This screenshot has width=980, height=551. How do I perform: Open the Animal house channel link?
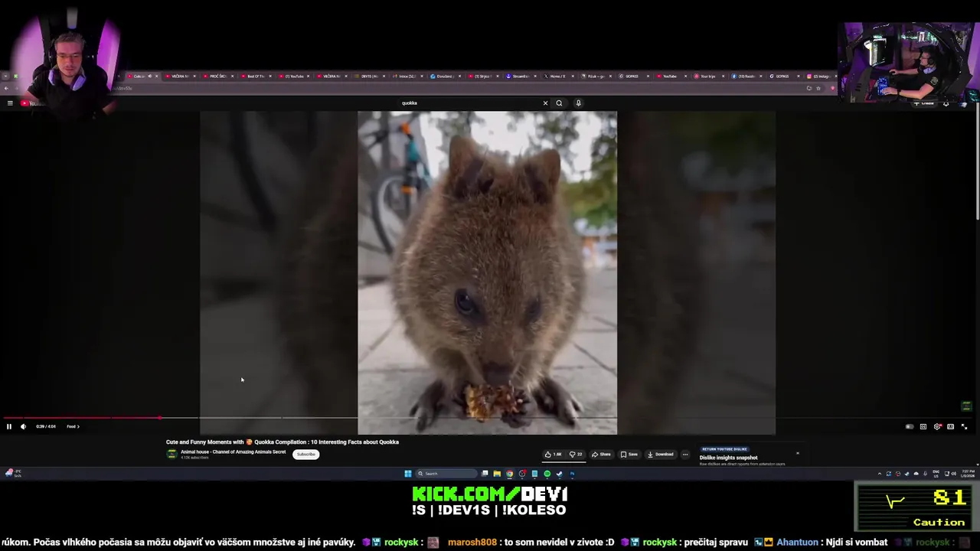coord(233,452)
